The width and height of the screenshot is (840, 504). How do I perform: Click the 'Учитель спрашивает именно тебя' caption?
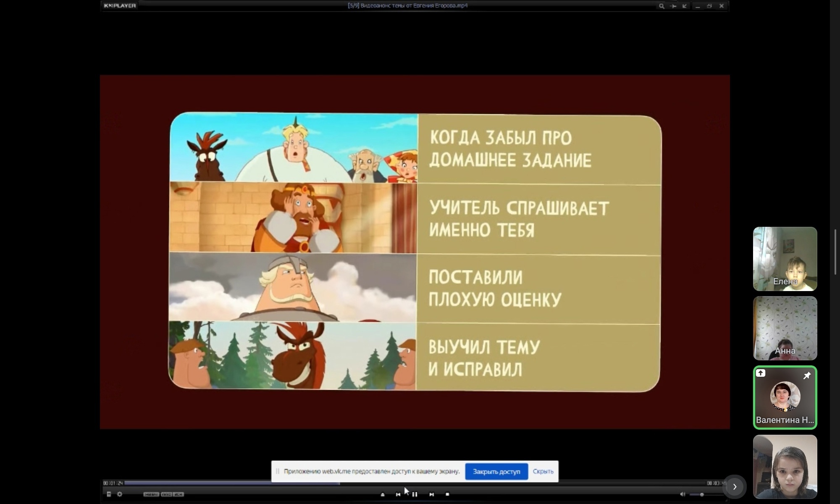pyautogui.click(x=519, y=219)
